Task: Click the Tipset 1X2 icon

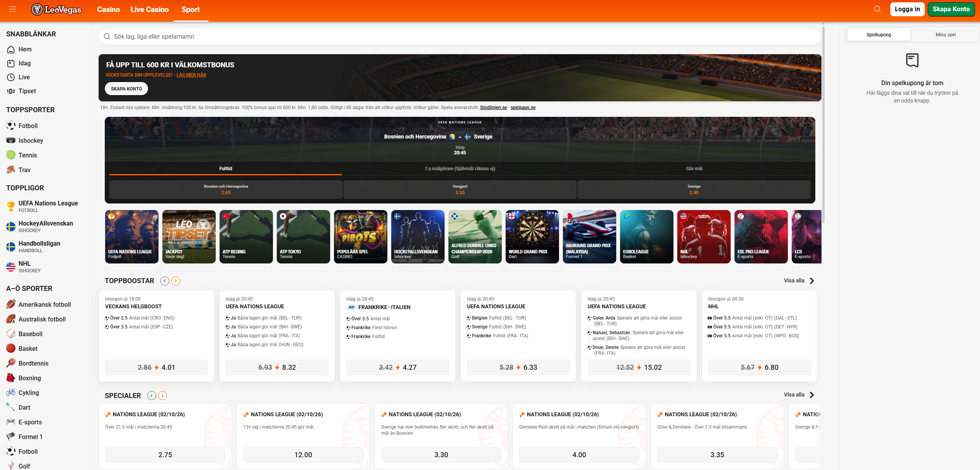Action: coord(11,91)
